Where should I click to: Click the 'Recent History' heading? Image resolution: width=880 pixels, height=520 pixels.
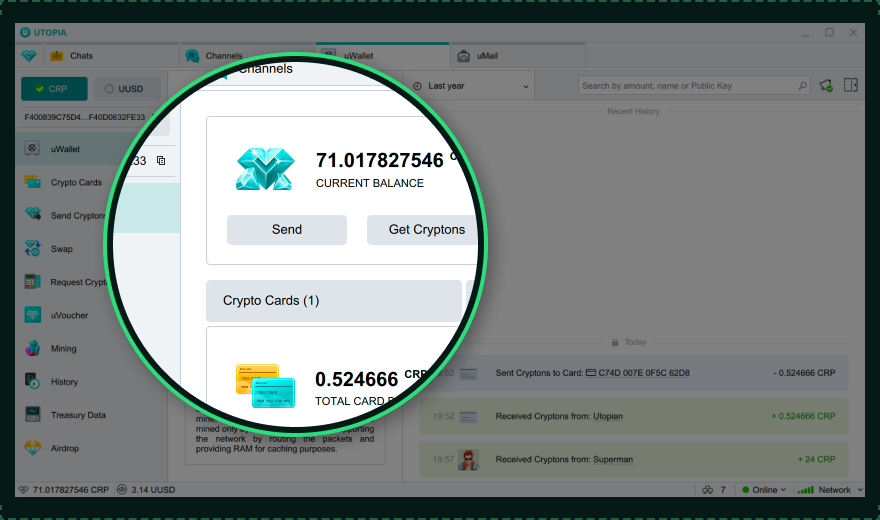tap(633, 112)
